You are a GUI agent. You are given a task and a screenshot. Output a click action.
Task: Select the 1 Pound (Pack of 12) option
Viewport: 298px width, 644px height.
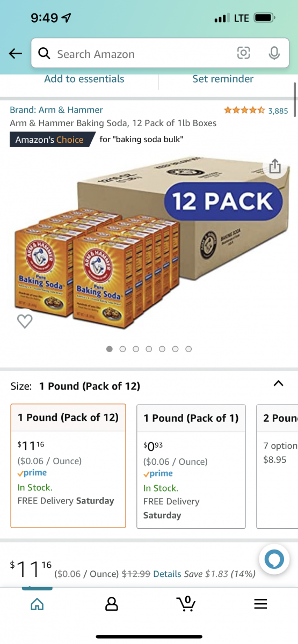(68, 466)
